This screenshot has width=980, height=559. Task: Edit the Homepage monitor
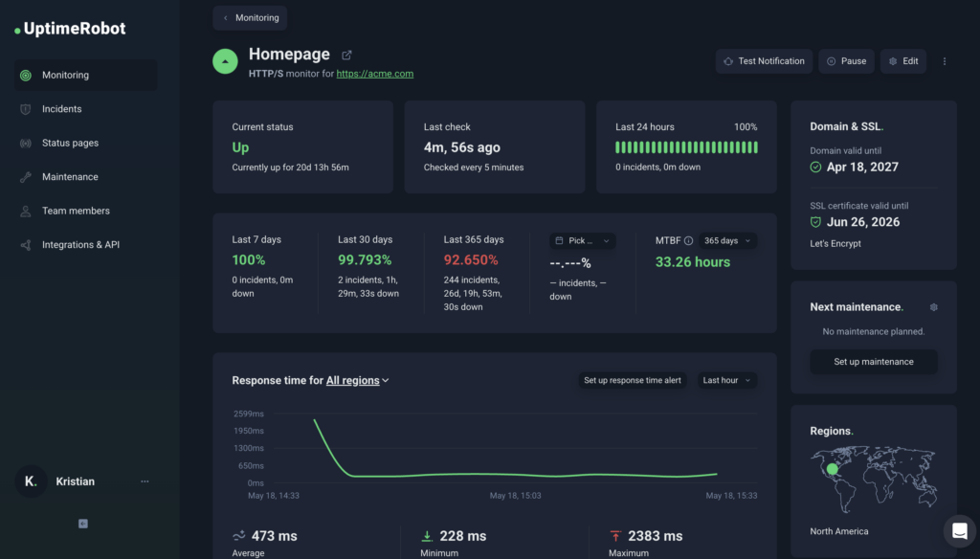pos(903,61)
